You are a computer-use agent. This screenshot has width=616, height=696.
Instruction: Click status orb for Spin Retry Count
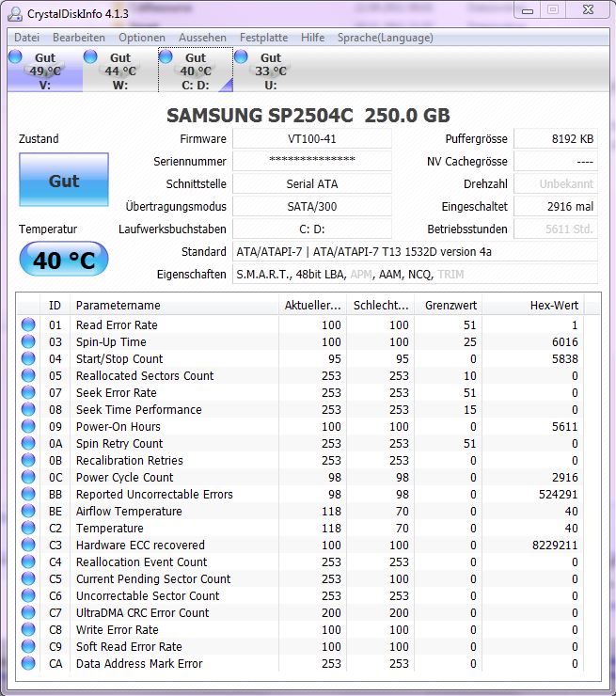(x=28, y=443)
